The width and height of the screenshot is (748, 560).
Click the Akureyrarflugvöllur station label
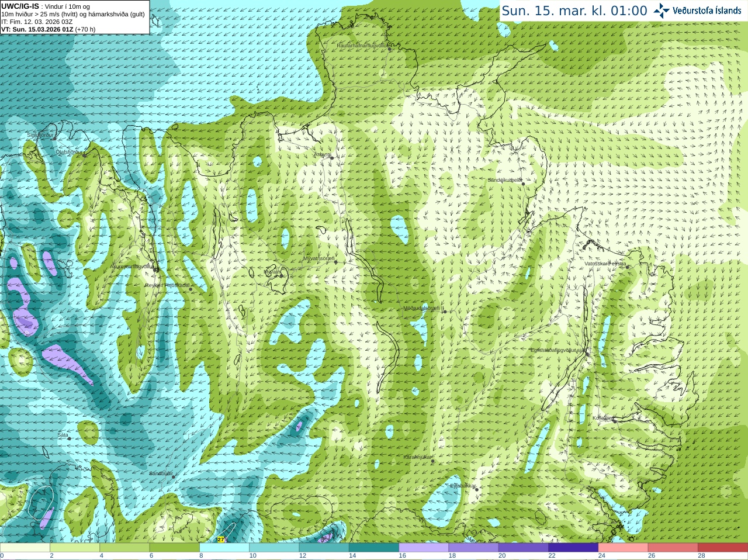point(132,266)
